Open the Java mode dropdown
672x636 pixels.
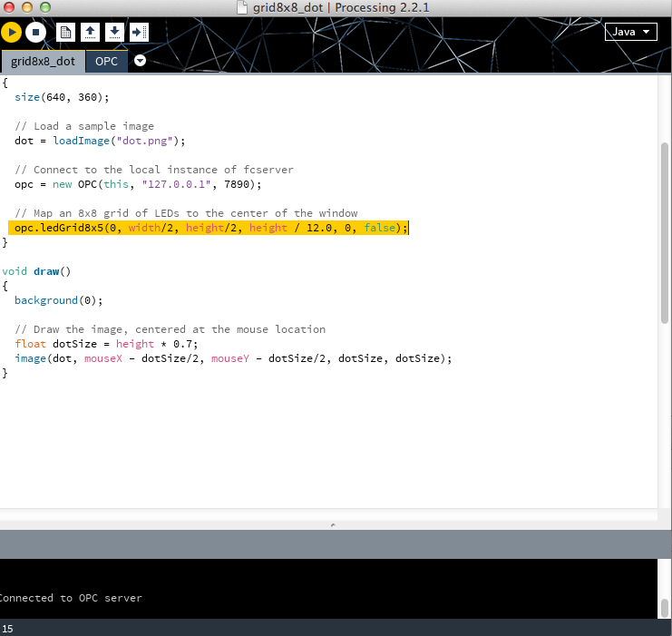[630, 32]
